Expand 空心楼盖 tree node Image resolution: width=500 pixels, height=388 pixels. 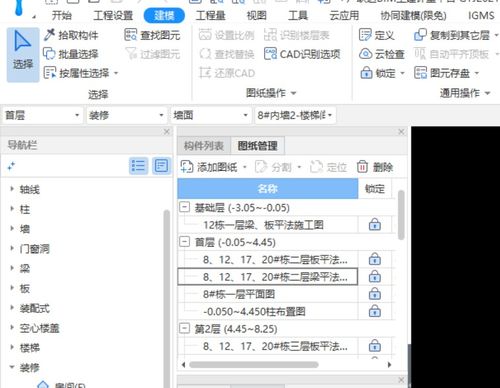(12, 328)
